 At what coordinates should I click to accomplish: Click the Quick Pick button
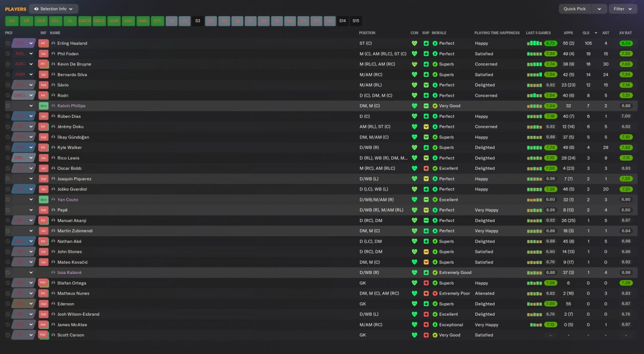(x=575, y=9)
